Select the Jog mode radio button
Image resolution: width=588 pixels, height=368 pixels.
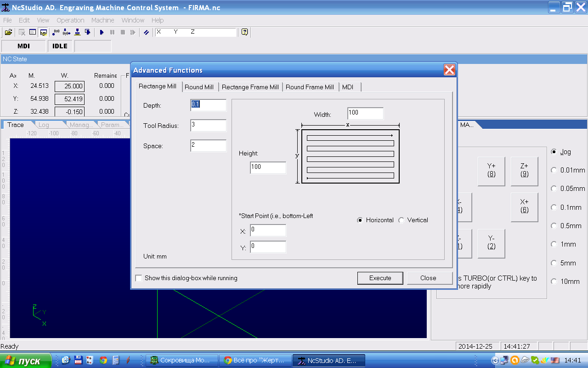click(554, 152)
